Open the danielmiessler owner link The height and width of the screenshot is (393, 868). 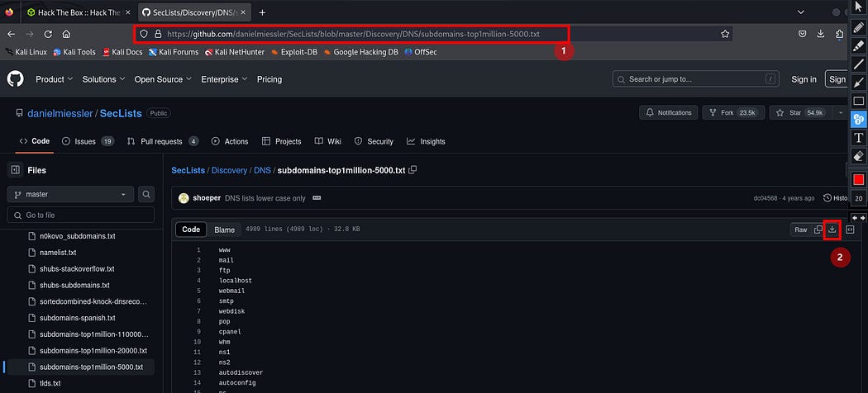[60, 113]
